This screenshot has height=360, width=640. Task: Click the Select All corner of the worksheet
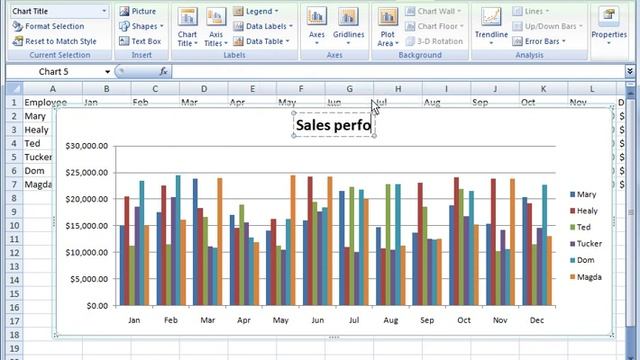[14, 89]
